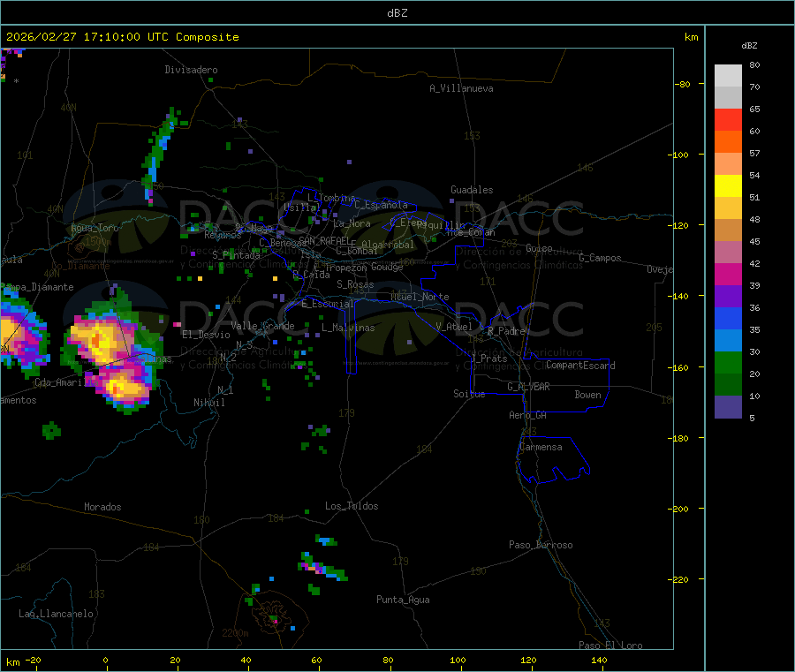Viewport: 795px width, 672px height.
Task: Click the Paso_El_Loro label
Action: (x=610, y=646)
